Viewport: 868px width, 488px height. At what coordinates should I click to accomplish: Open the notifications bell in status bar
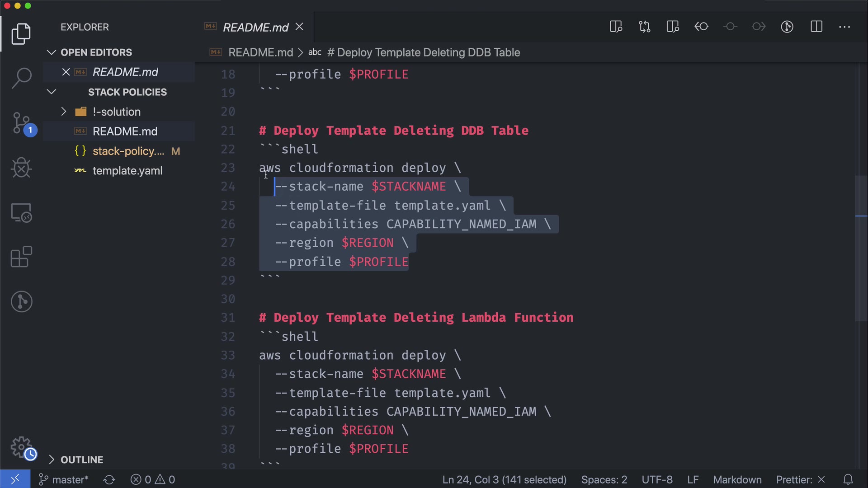point(848,479)
